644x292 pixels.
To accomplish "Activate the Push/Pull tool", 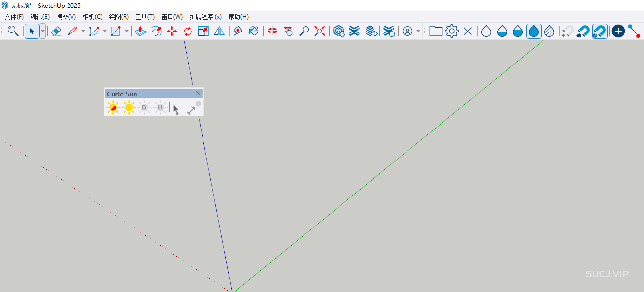I will point(140,31).
